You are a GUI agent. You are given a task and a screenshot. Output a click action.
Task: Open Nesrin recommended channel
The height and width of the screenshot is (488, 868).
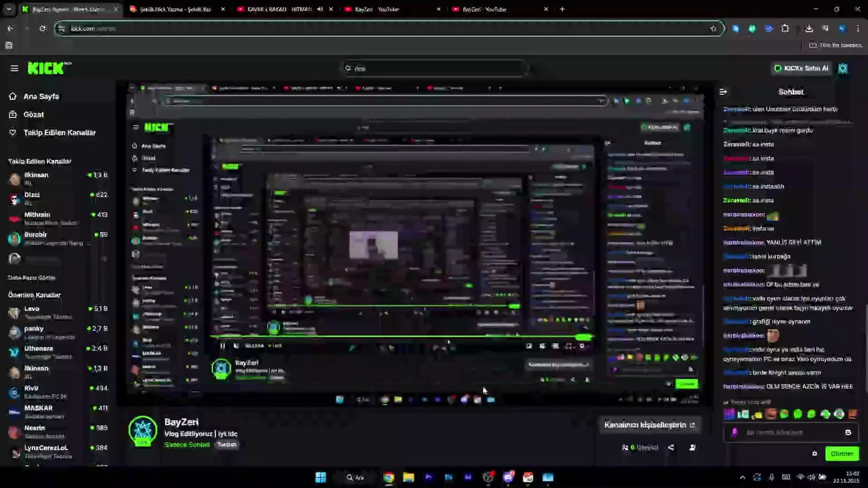tap(58, 431)
